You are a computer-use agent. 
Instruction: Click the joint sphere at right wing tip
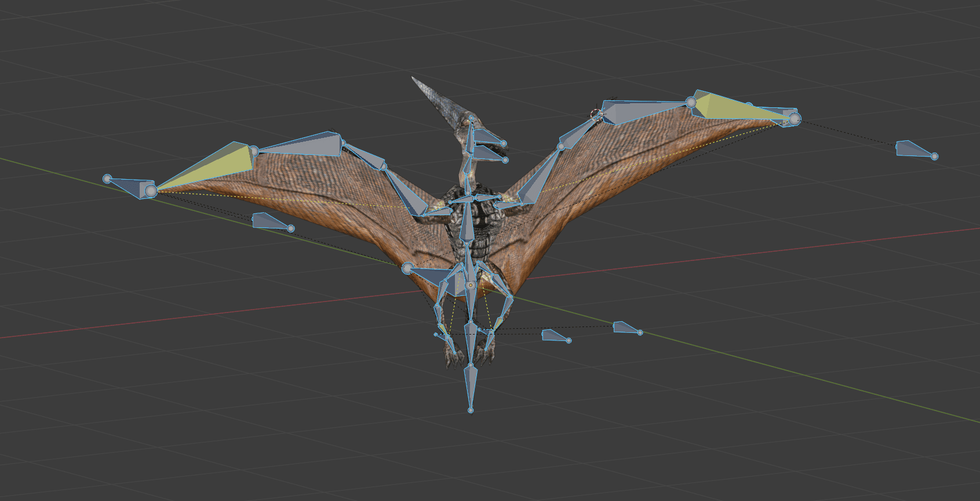pos(795,119)
